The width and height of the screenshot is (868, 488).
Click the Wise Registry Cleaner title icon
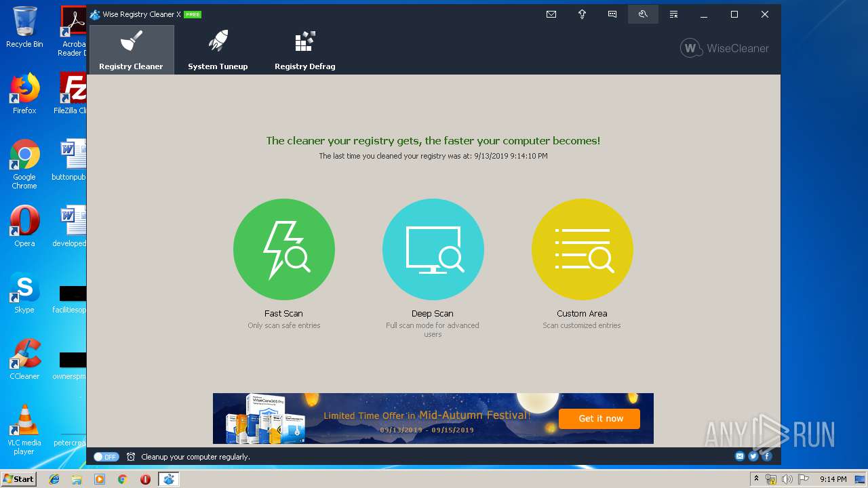(x=95, y=14)
